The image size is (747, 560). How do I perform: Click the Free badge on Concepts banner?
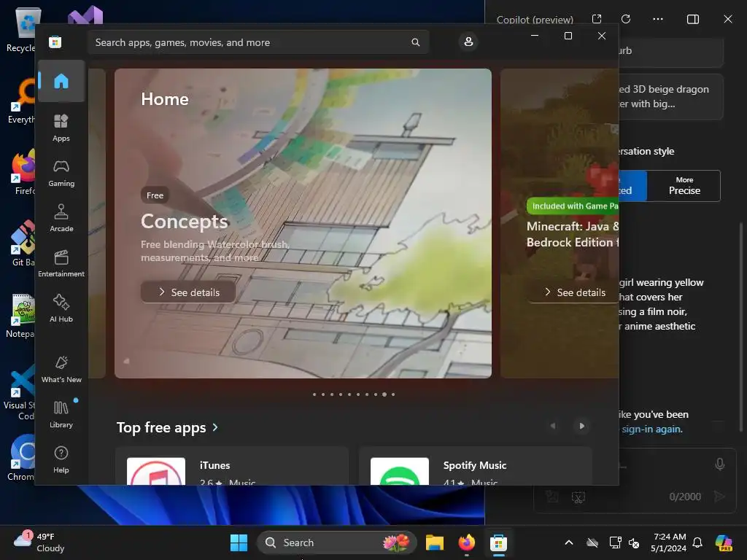click(x=155, y=195)
